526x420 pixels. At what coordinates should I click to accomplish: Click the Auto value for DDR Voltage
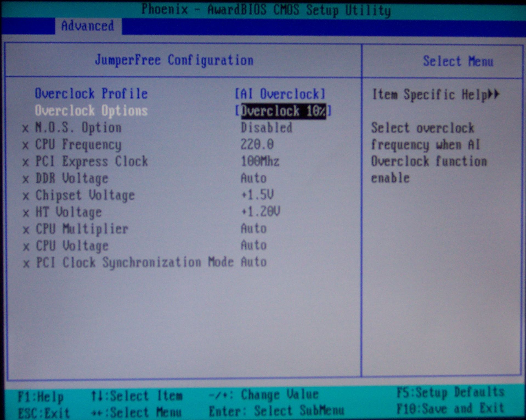[253, 178]
